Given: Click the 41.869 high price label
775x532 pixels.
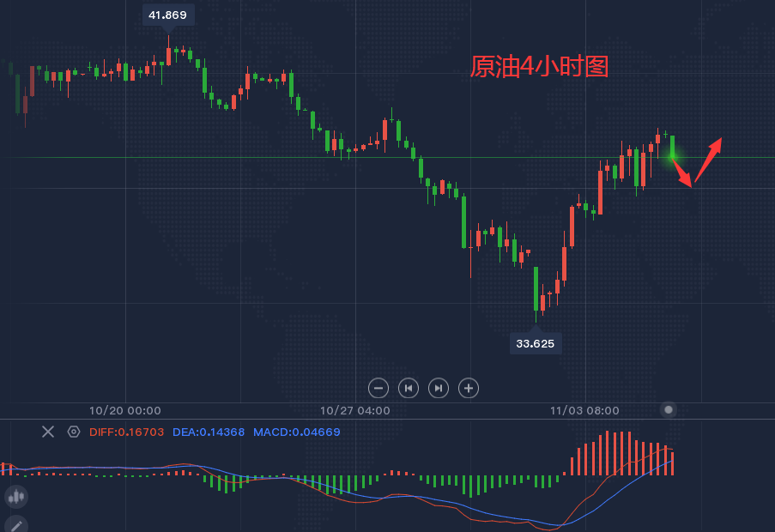Looking at the screenshot, I should (168, 15).
